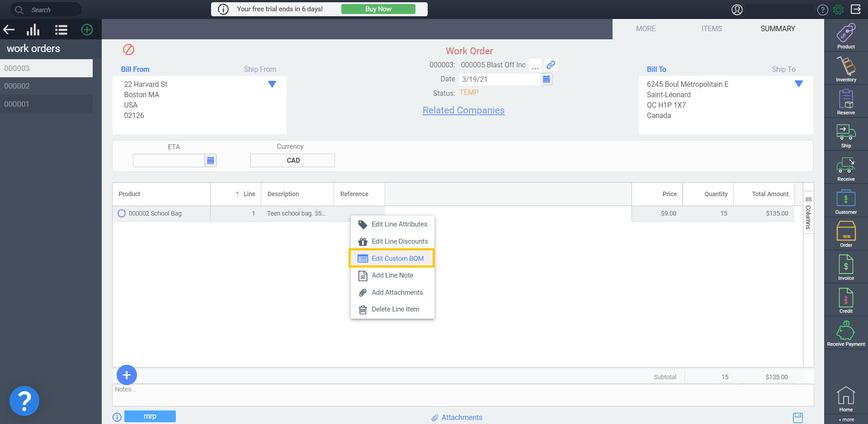Screen dimensions: 868x424
Task: Open the Reserve module
Action: coord(846,102)
